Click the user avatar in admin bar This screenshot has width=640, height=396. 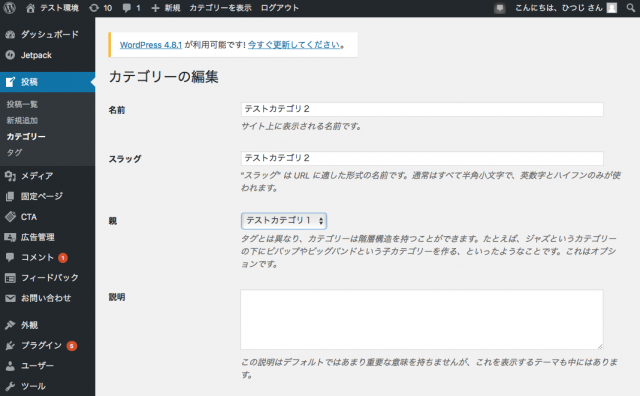pyautogui.click(x=611, y=8)
